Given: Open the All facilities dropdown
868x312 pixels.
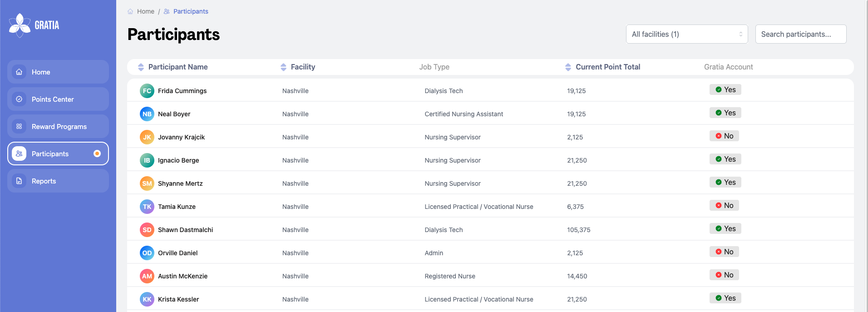Looking at the screenshot, I should (687, 34).
